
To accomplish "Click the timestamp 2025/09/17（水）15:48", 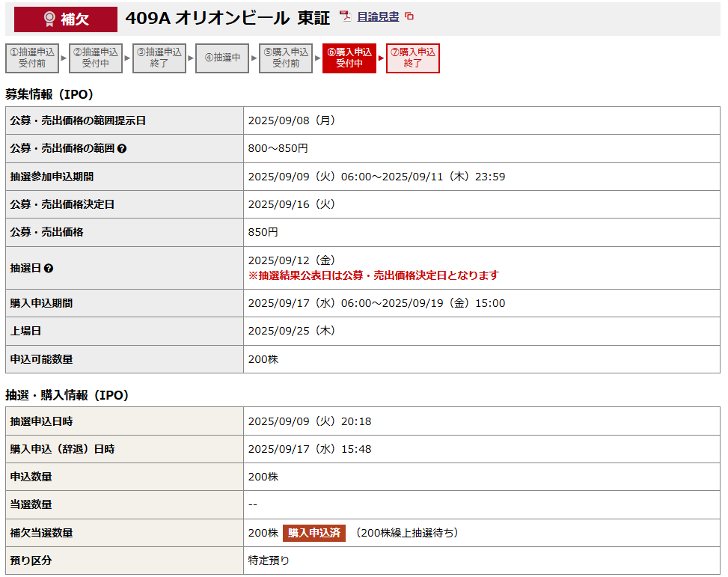I will [x=310, y=449].
